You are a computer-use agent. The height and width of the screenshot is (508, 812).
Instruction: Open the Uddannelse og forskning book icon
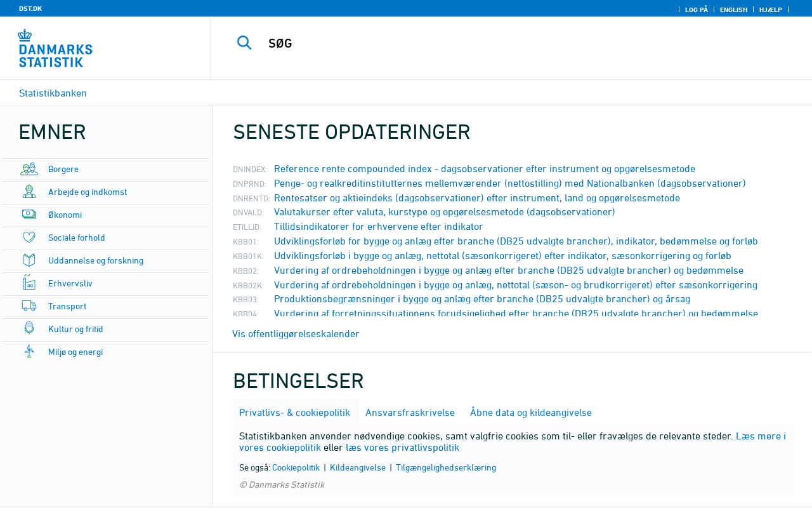point(29,260)
